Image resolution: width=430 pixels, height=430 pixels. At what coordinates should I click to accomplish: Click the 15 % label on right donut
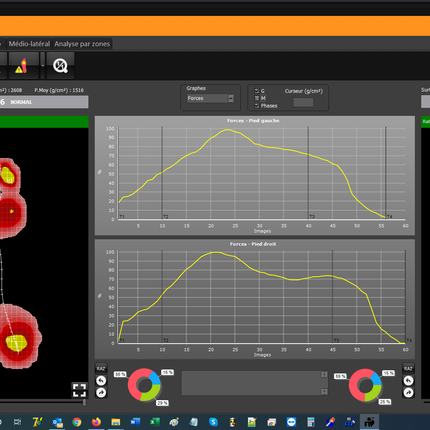tap(388, 373)
